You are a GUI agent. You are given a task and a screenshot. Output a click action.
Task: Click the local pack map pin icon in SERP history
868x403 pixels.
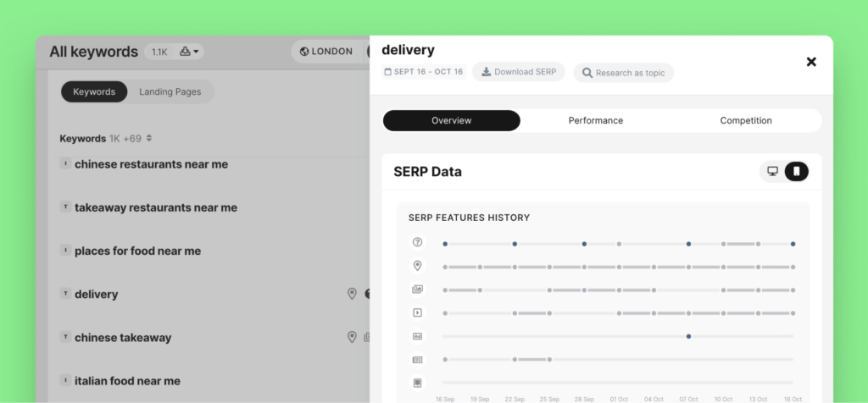(x=417, y=266)
